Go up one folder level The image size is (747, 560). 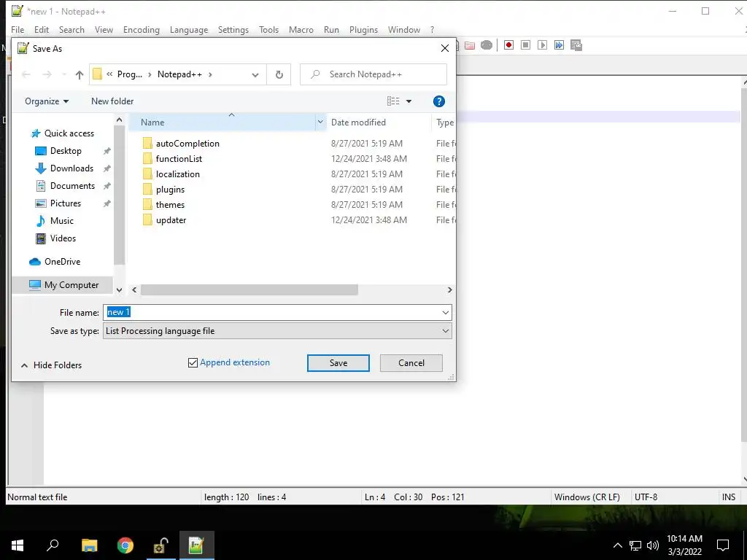[79, 75]
